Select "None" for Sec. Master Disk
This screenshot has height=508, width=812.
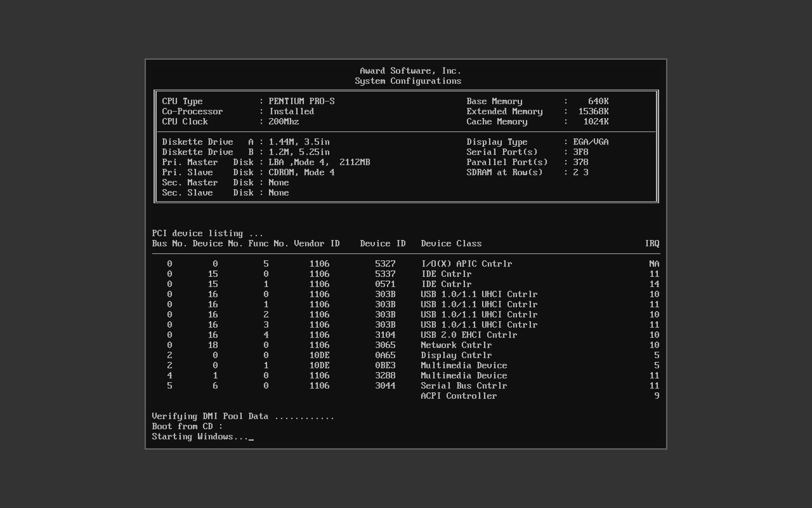[x=278, y=183]
